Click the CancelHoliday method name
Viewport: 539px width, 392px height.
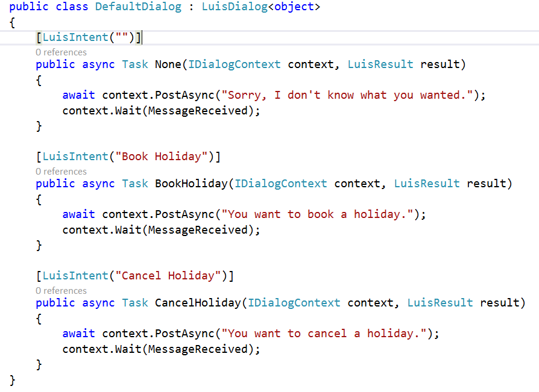[198, 303]
